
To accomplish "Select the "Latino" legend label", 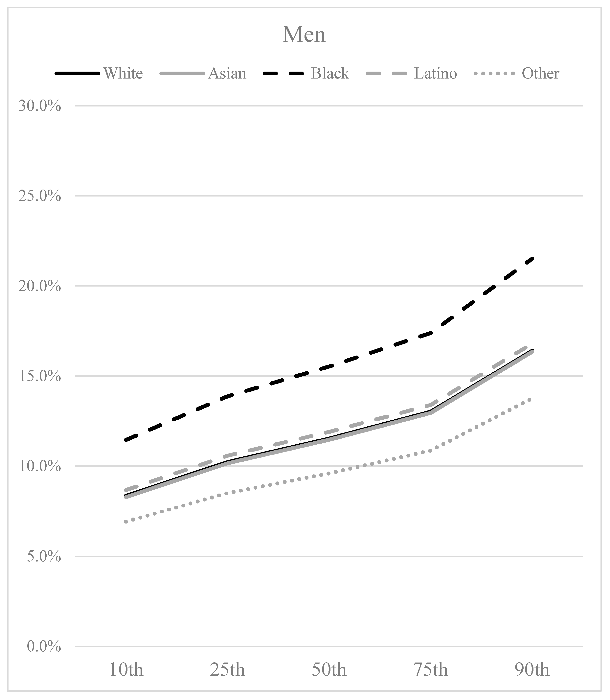I will click(435, 74).
